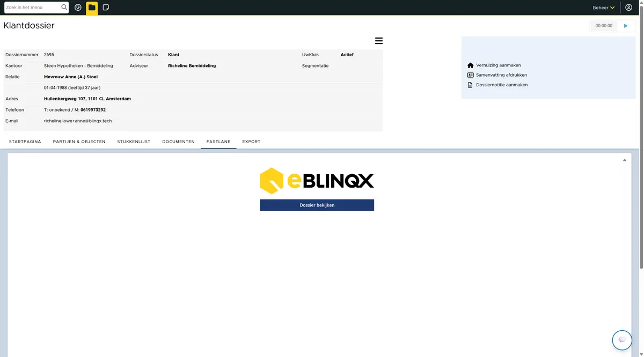Select the Documenten tab

pyautogui.click(x=178, y=142)
